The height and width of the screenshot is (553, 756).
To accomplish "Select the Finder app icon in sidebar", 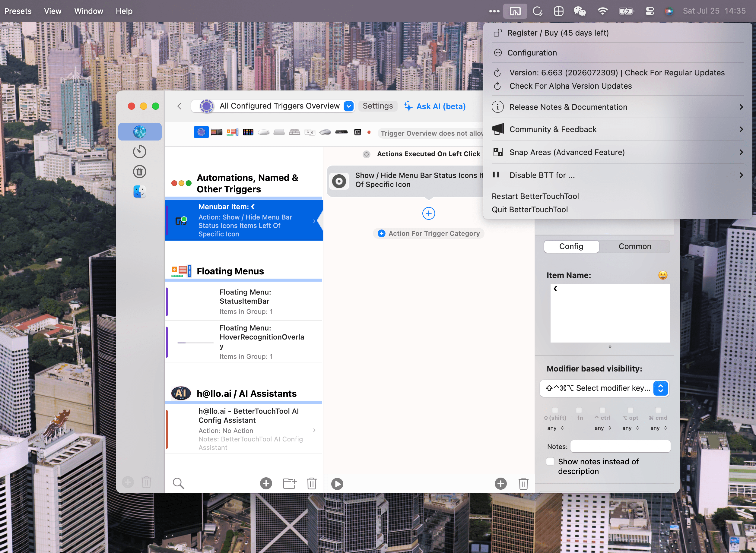I will (x=139, y=191).
